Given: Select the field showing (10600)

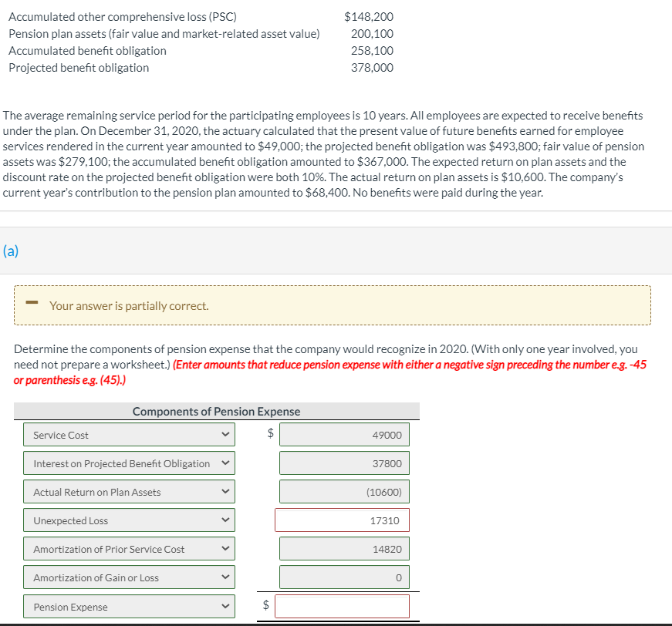Looking at the screenshot, I should 344,491.
